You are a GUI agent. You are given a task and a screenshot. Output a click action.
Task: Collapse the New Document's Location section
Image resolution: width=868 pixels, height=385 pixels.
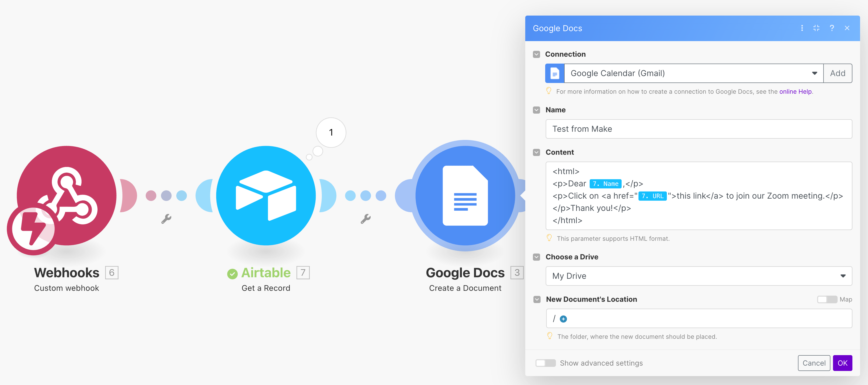(x=537, y=299)
